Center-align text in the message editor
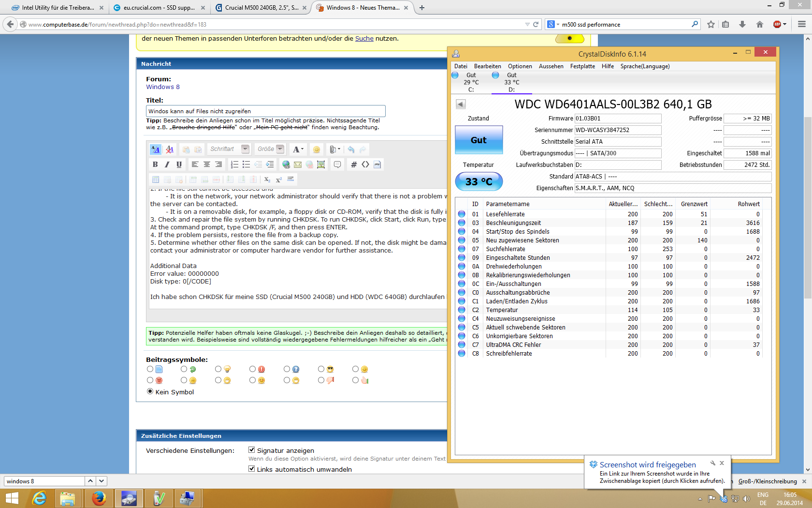Viewport: 812px width, 508px height. point(206,164)
